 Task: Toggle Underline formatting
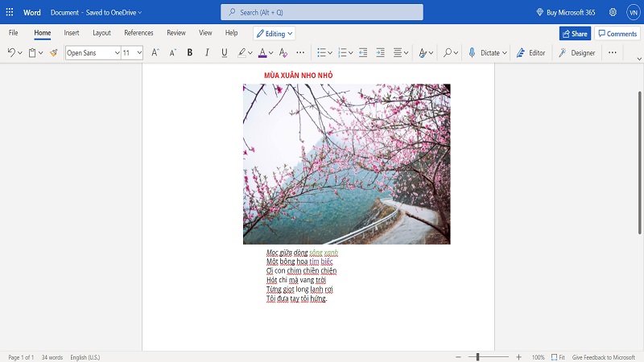click(x=225, y=52)
